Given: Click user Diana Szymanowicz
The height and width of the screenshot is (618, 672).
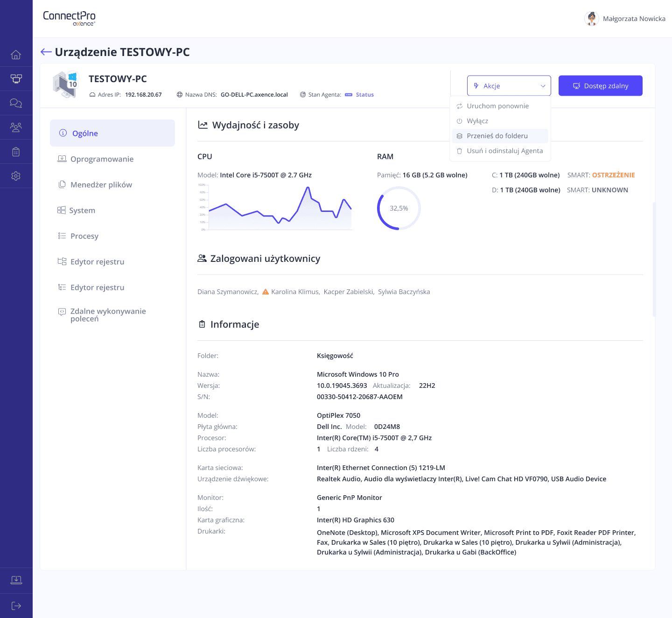Looking at the screenshot, I should coord(228,292).
